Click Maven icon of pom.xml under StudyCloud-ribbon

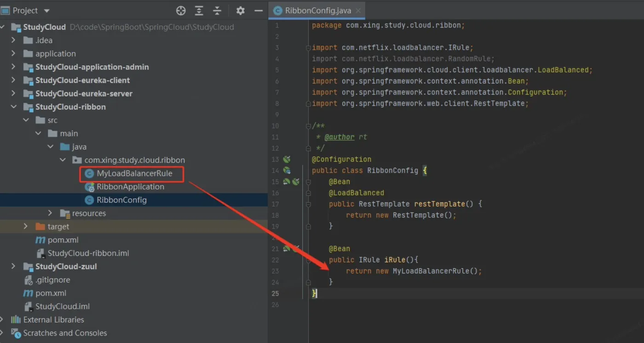pos(40,240)
